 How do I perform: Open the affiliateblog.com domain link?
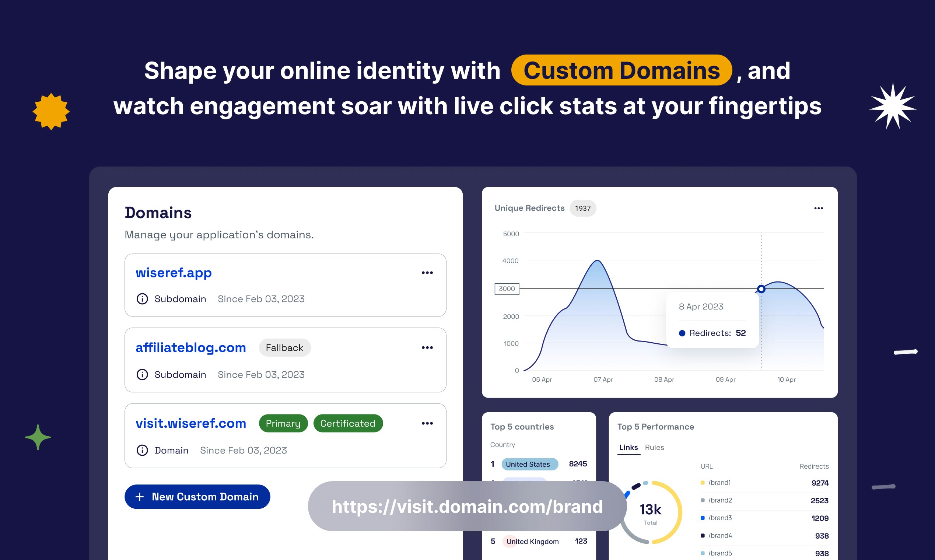tap(190, 347)
